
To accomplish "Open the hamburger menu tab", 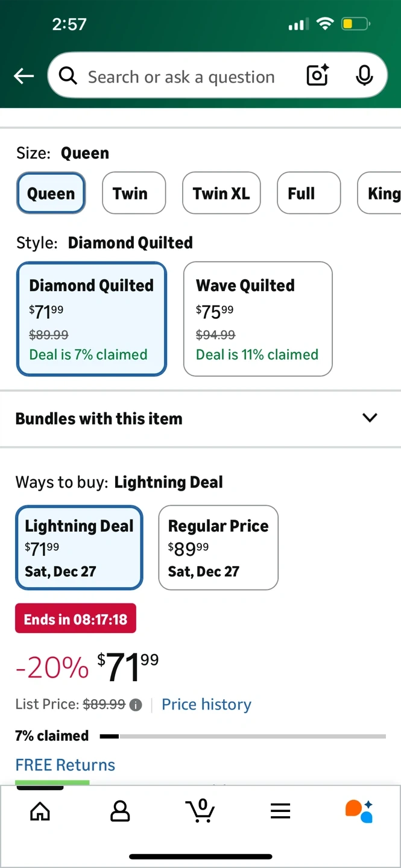I will coord(280,811).
